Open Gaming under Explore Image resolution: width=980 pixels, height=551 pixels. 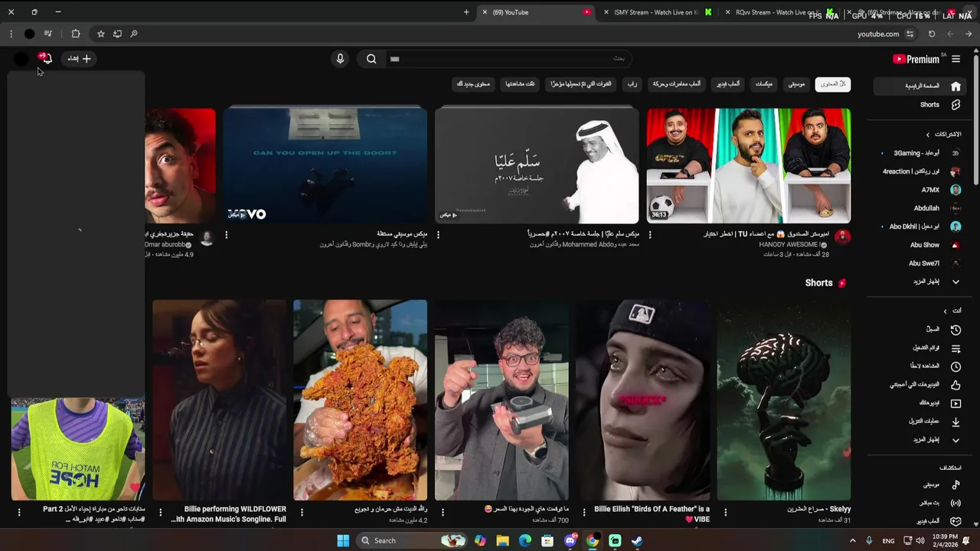click(x=918, y=521)
